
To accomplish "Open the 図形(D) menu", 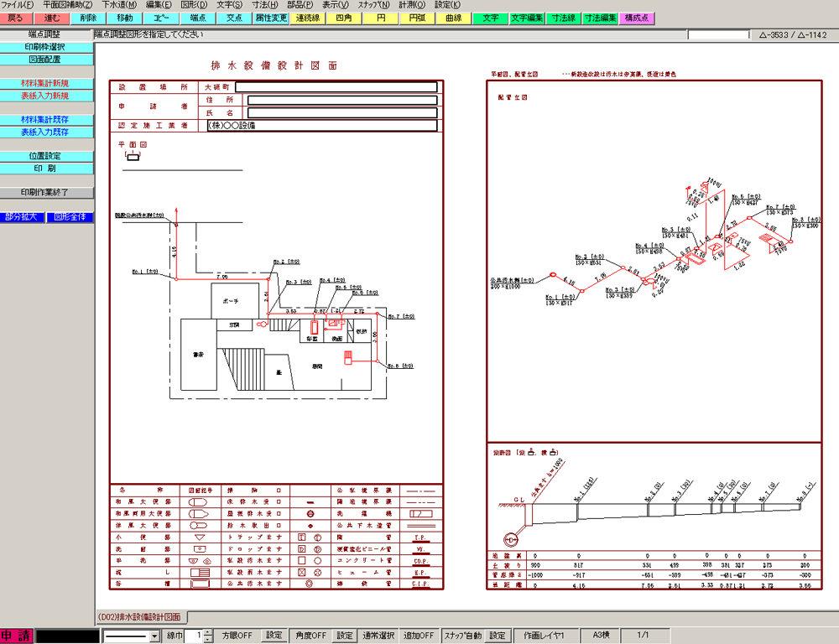I will (195, 5).
